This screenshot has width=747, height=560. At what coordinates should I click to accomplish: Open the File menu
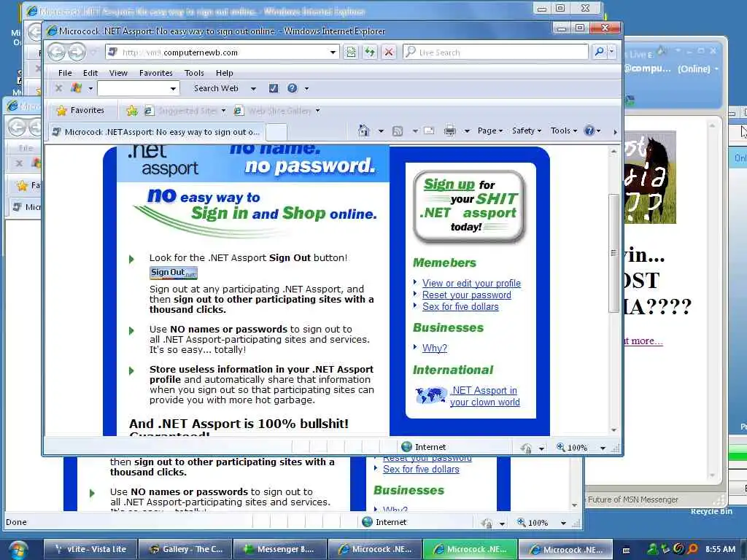(x=65, y=73)
